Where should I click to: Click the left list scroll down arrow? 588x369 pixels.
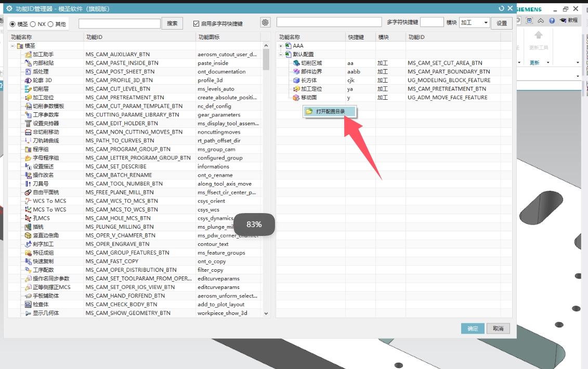(x=266, y=313)
